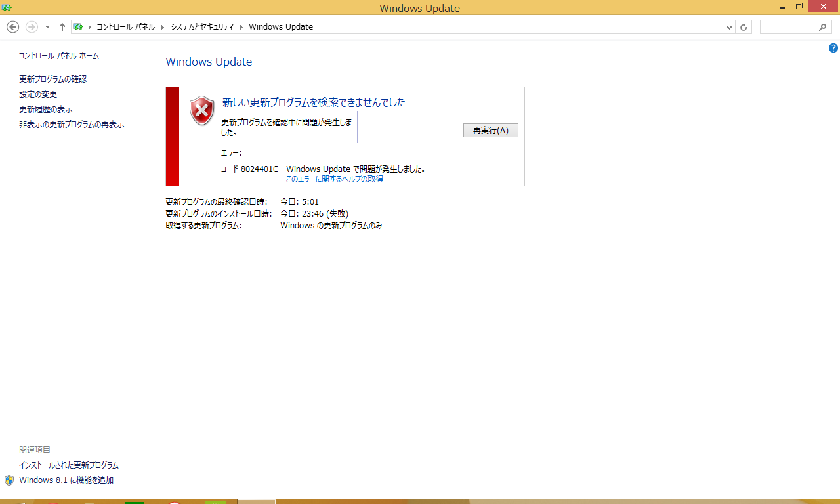Click the search magnifier icon

coord(823,27)
